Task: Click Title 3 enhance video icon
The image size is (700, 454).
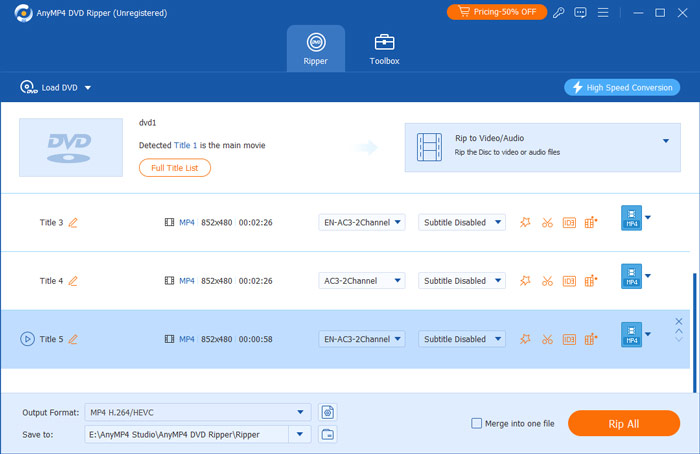Action: 591,222
